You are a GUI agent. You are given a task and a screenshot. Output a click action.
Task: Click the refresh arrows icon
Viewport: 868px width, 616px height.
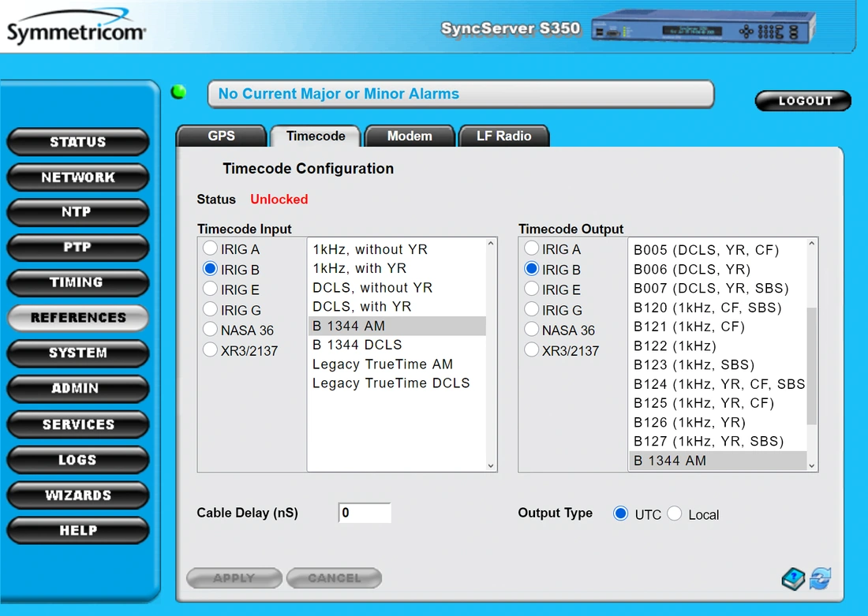821,579
